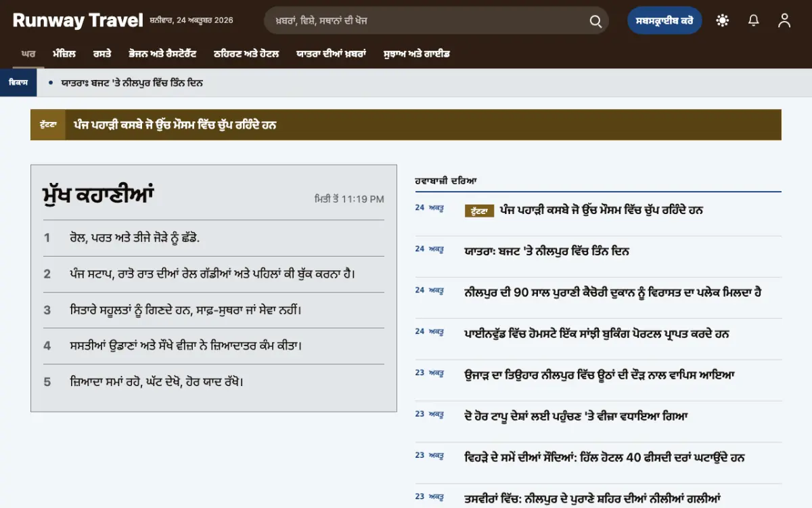Open top story 5 starting ਜ਼ਿਆਦਾ ਸਮਾਂ ਰਹੋ
812x508 pixels.
(x=156, y=381)
